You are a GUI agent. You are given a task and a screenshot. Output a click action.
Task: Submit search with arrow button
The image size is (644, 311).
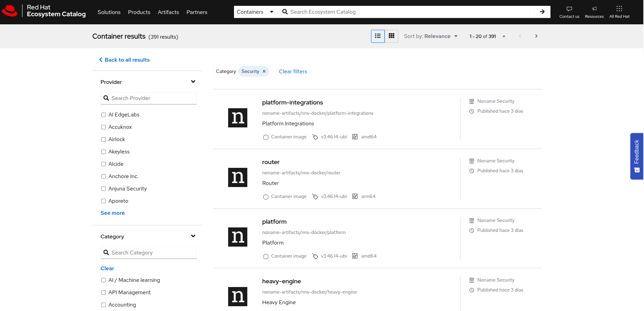coord(542,12)
